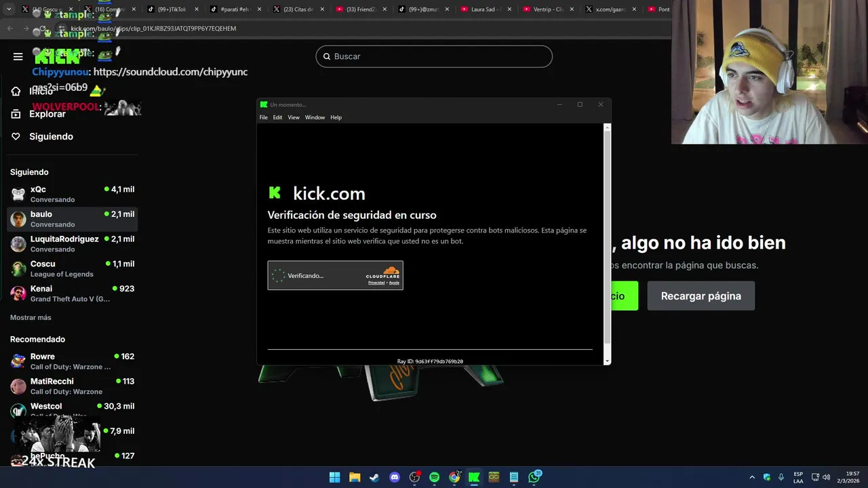
Task: Click Windows Security tray icon
Action: click(x=767, y=477)
